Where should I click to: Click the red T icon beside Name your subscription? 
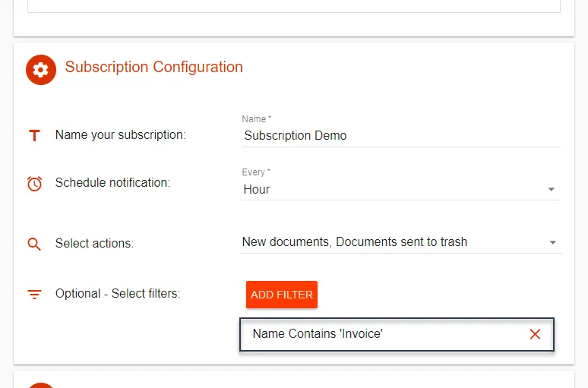(x=34, y=135)
